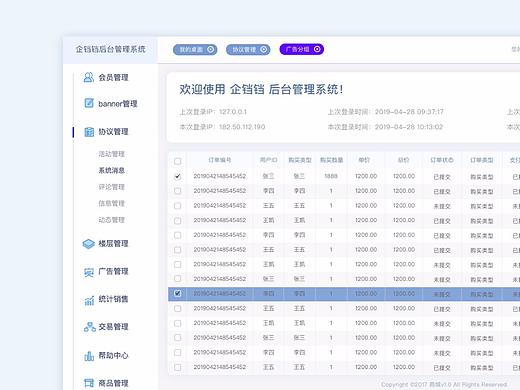
Task: Expand the 交易管理 sidebar section
Action: pos(113,327)
